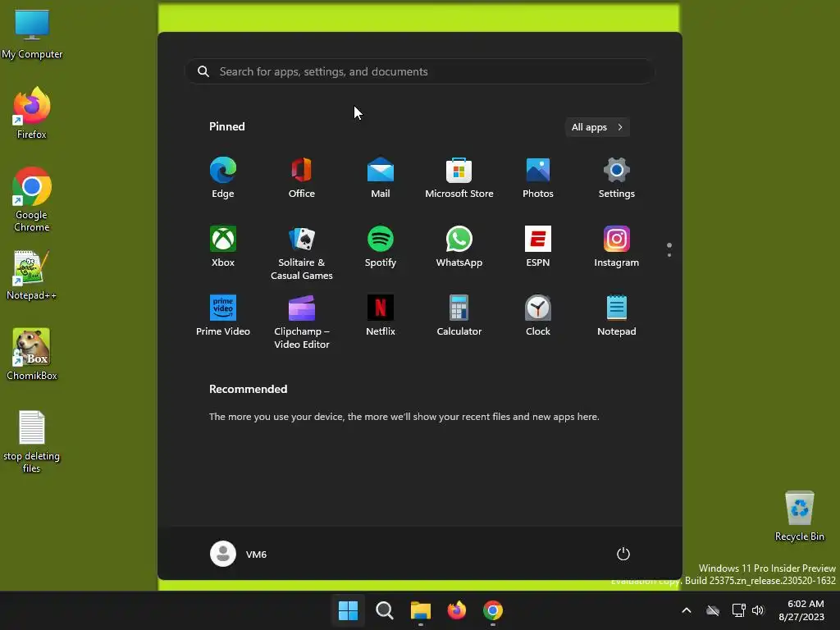Open Instagram
This screenshot has width=840, height=630.
(x=617, y=246)
